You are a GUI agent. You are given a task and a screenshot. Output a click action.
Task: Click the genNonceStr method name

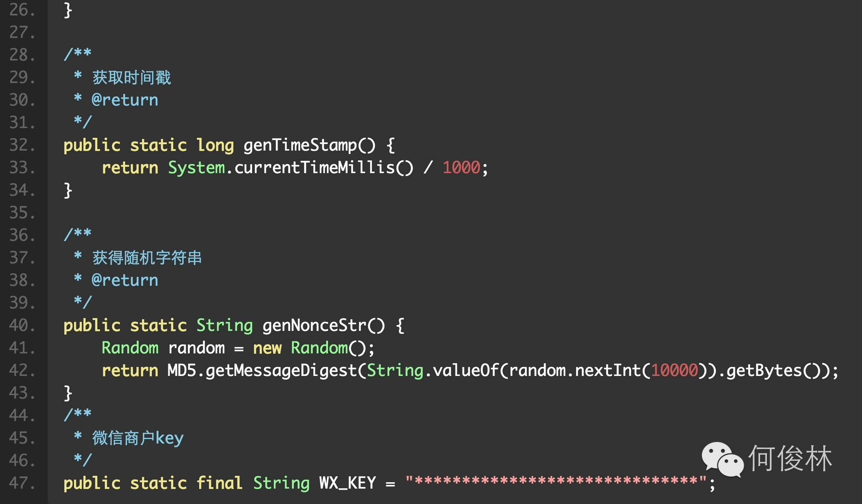(x=314, y=326)
